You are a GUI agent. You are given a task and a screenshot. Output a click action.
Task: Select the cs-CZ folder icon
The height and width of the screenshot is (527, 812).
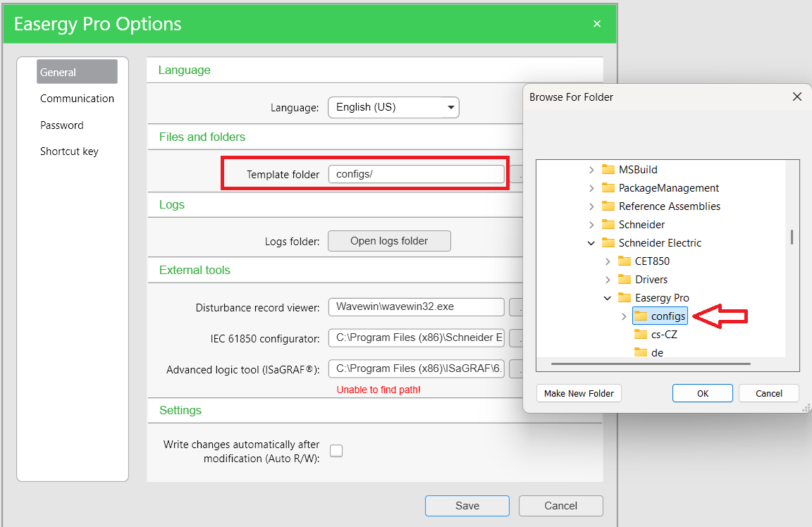click(641, 334)
